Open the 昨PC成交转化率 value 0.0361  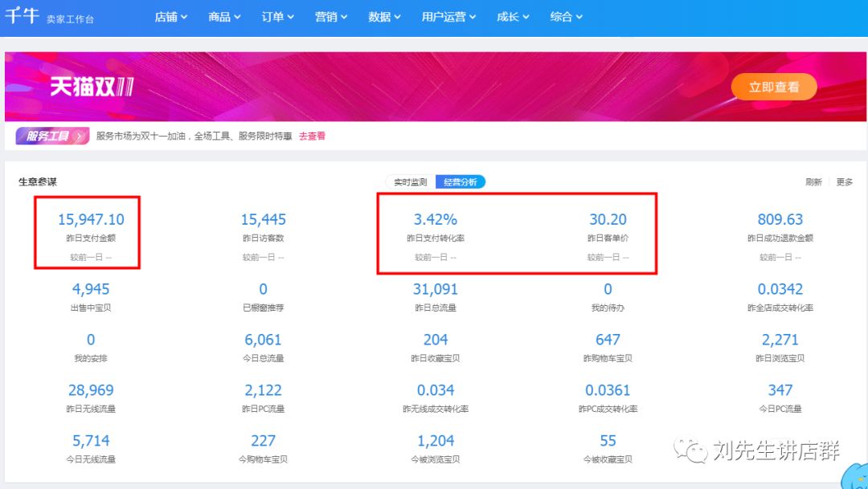point(608,390)
